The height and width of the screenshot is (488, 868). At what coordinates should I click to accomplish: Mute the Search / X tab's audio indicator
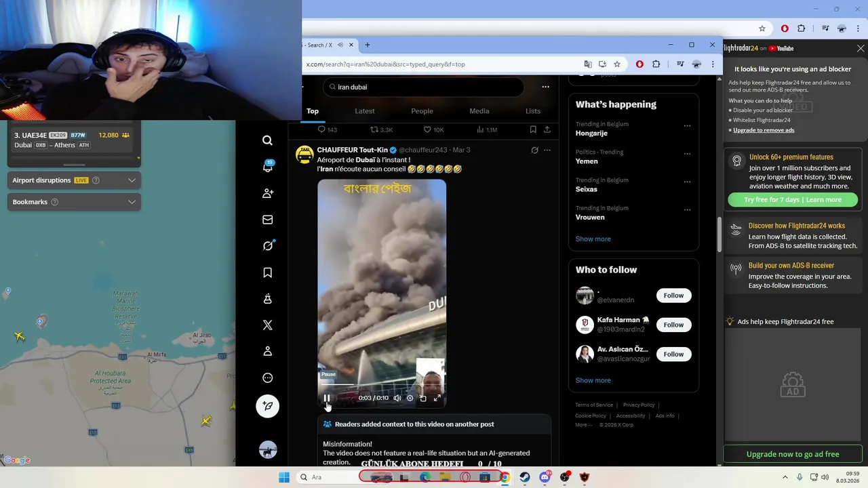point(339,45)
